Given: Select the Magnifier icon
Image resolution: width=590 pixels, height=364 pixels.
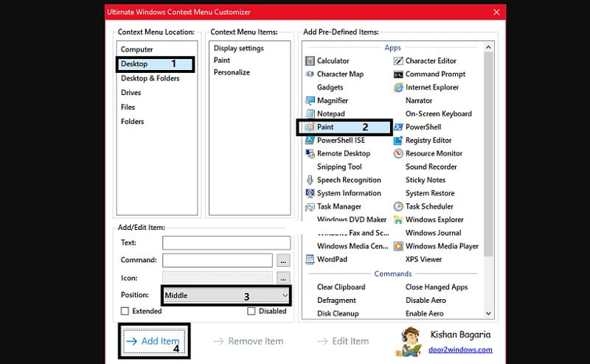Looking at the screenshot, I should (x=310, y=100).
